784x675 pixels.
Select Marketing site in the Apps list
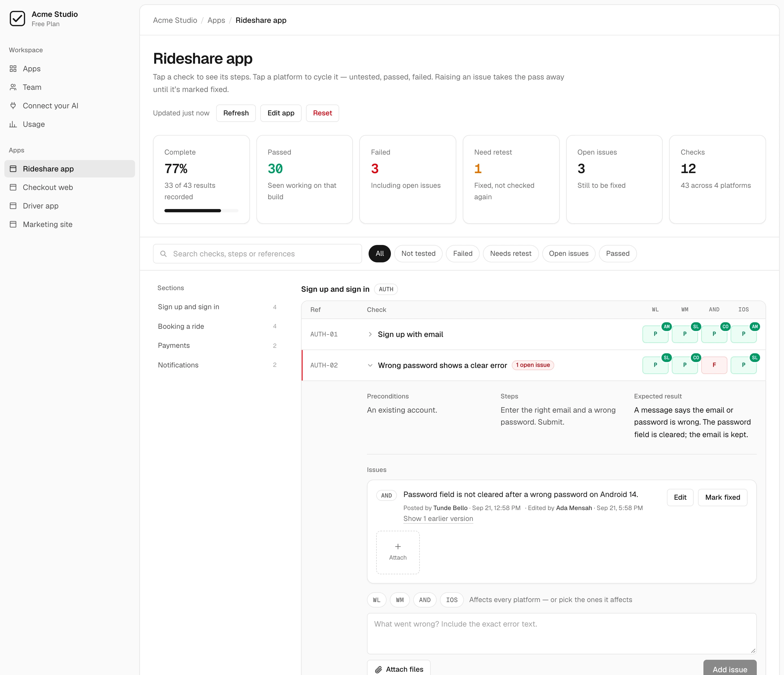(x=69, y=224)
